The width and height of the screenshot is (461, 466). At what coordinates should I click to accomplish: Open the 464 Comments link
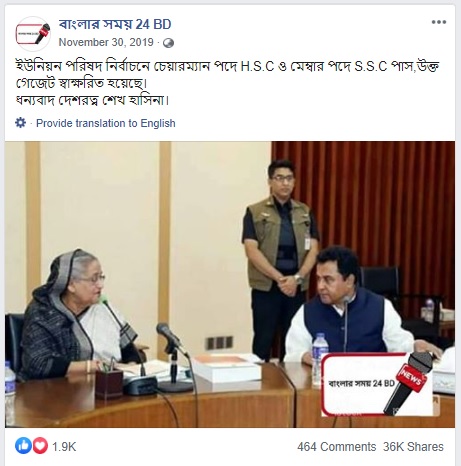(x=336, y=446)
